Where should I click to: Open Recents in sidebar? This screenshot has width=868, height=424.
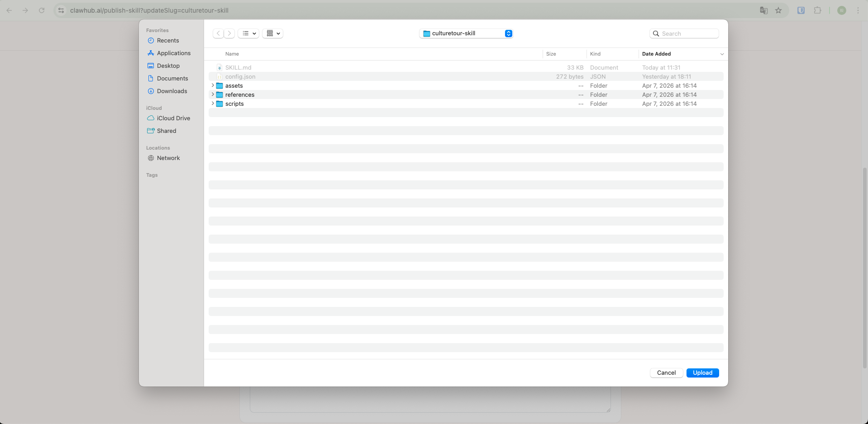click(x=168, y=41)
